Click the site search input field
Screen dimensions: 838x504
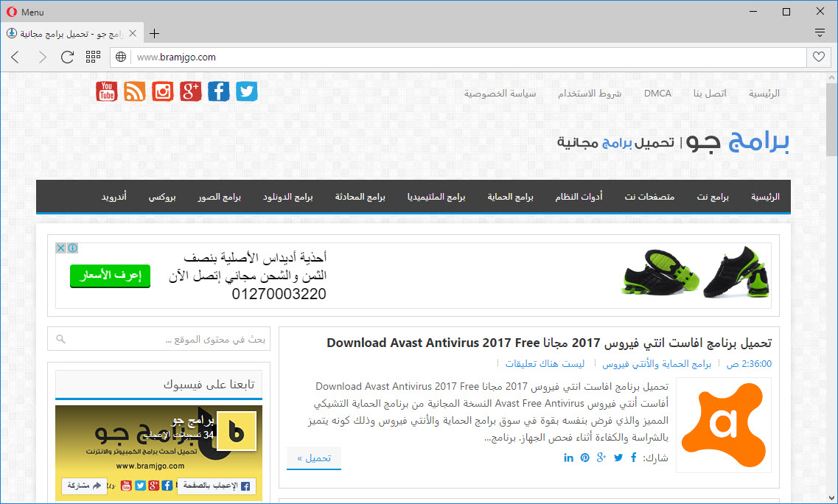[x=158, y=340]
